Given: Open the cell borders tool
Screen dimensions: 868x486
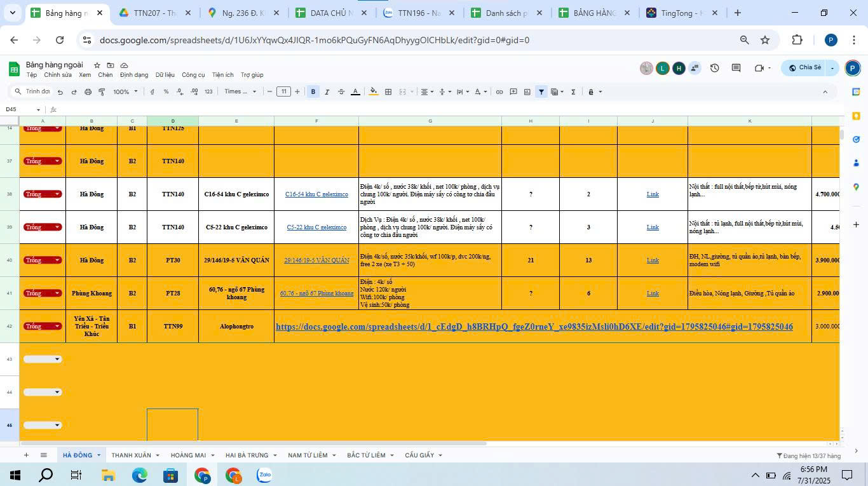Looking at the screenshot, I should (x=388, y=92).
